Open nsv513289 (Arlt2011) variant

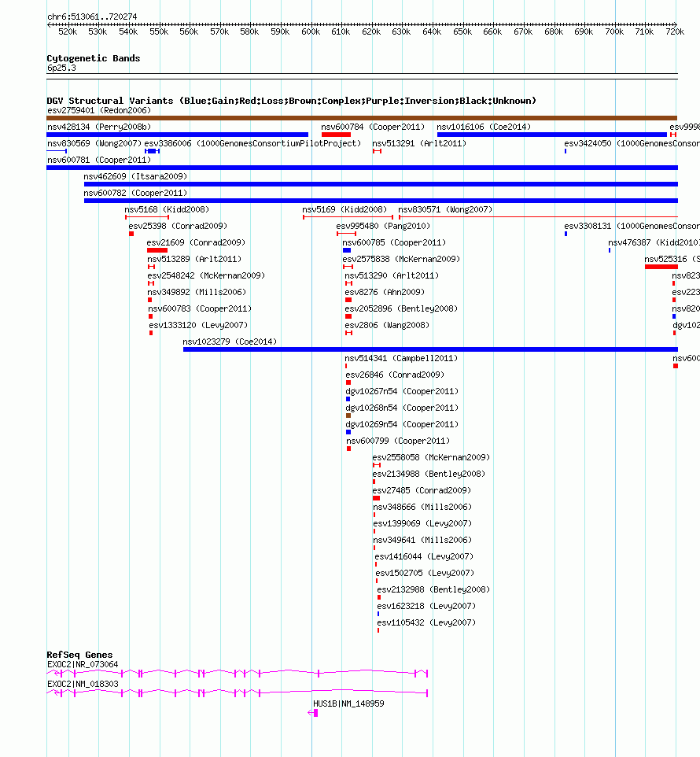tap(194, 259)
